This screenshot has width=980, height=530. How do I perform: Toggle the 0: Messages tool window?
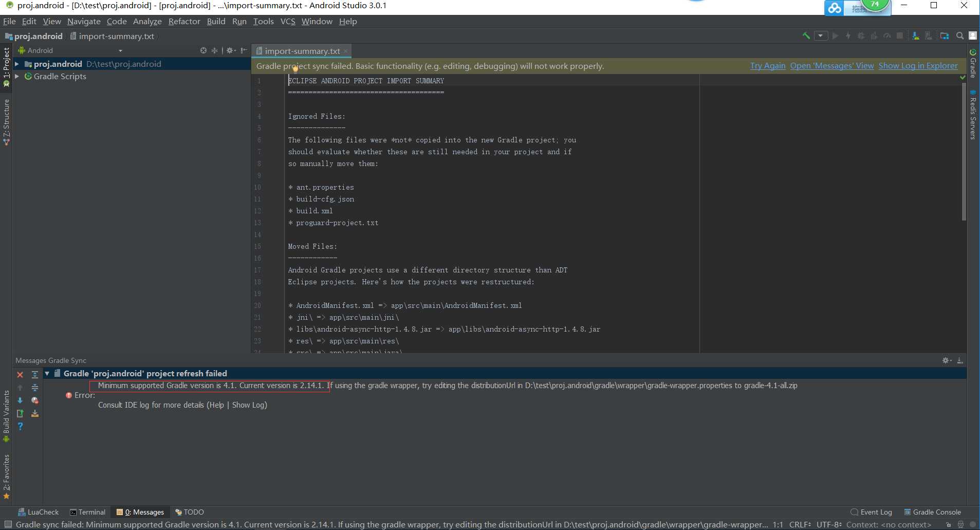tap(140, 512)
